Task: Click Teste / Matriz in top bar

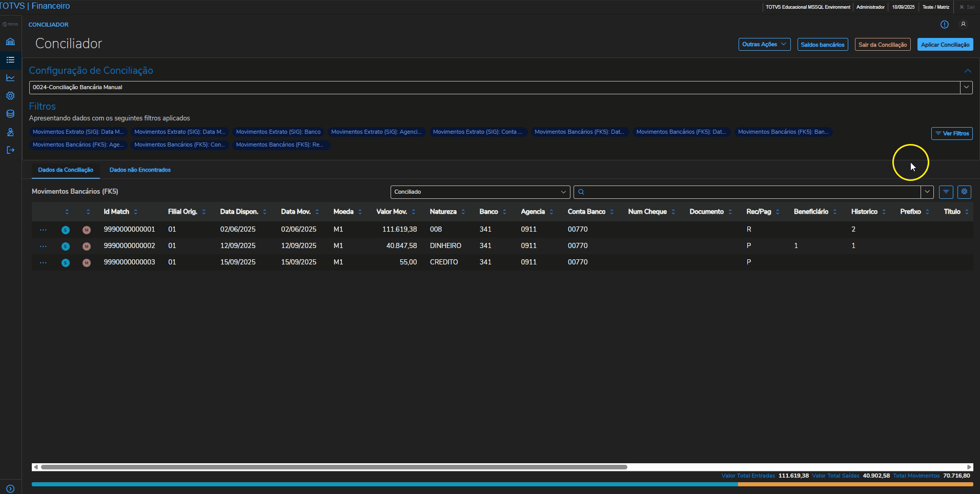Action: pos(936,7)
